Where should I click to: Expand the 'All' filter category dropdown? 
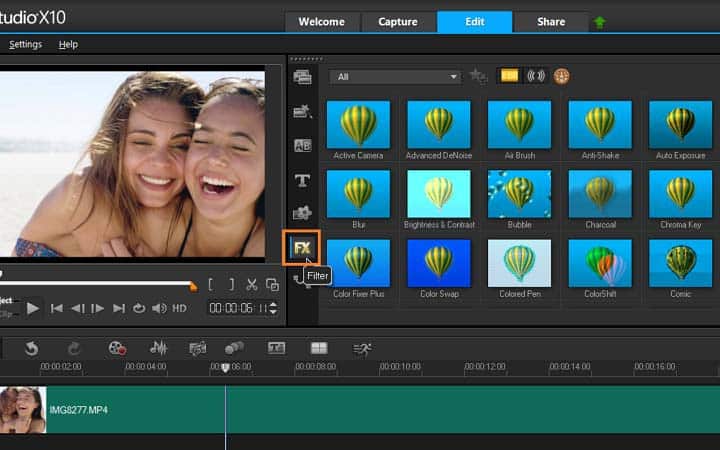395,77
